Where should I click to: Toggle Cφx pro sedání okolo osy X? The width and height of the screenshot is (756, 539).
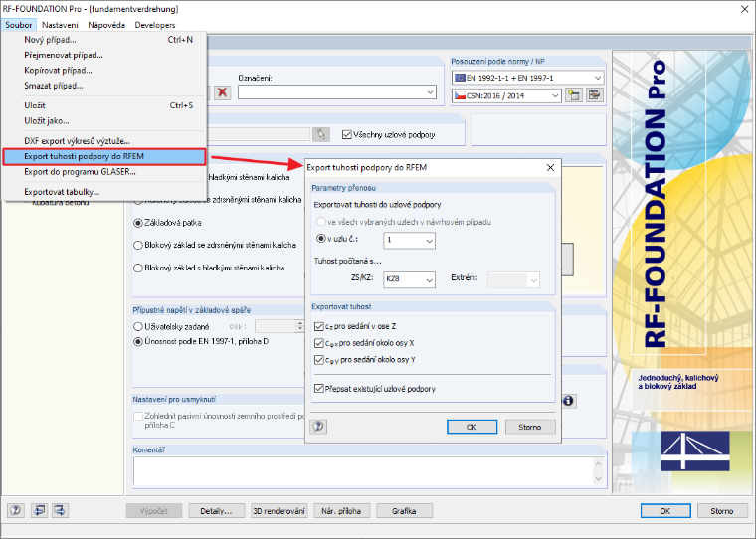pyautogui.click(x=318, y=343)
